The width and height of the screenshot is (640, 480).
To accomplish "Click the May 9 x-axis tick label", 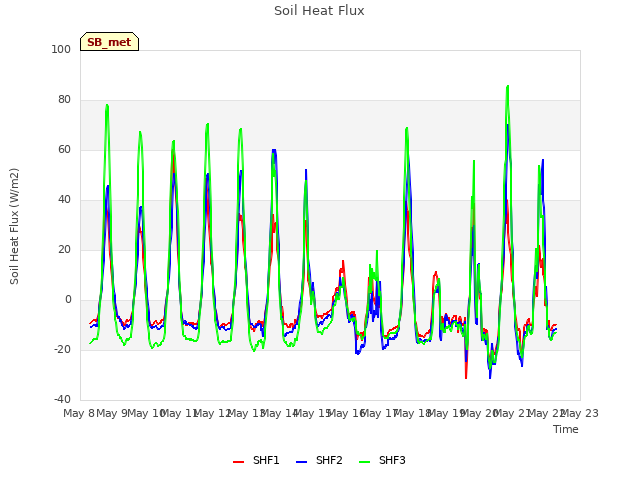I will click(112, 413).
